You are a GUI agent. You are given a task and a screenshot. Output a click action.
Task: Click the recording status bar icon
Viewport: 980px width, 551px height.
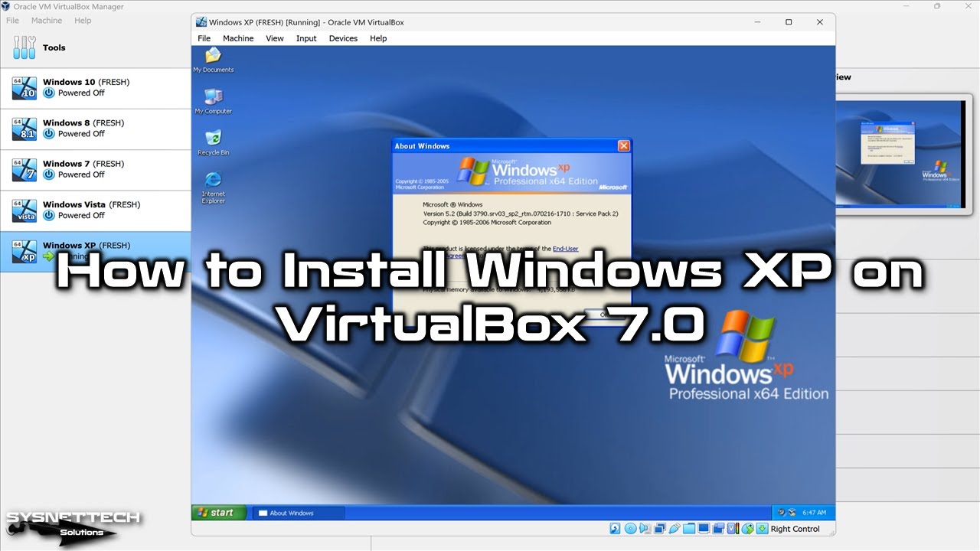718,528
